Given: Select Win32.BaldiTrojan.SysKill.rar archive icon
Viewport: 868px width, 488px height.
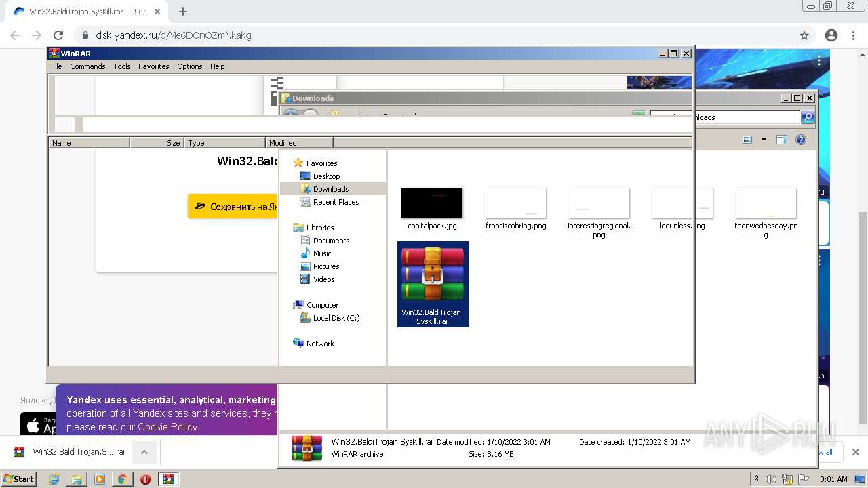Looking at the screenshot, I should click(x=433, y=284).
